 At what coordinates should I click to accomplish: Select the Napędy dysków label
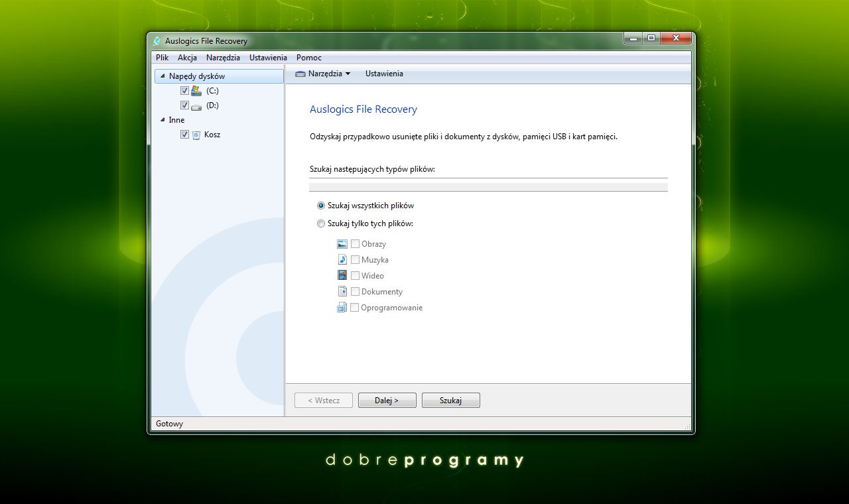[x=197, y=76]
